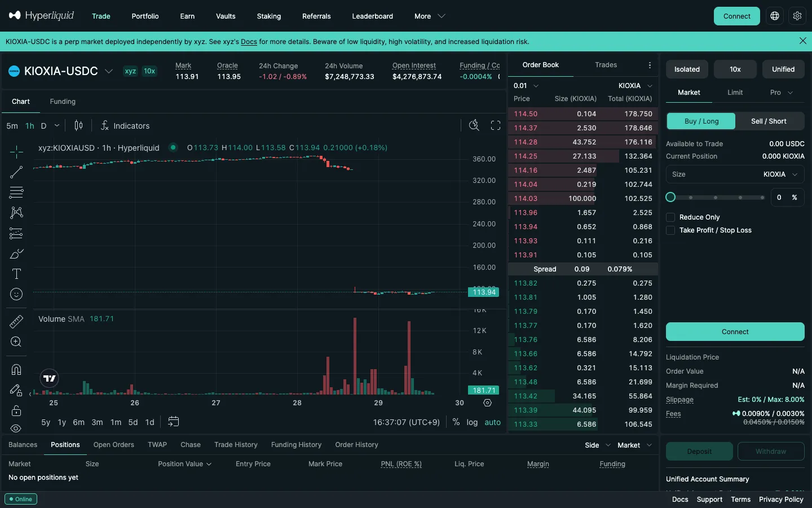812x508 pixels.
Task: Select the Limit order tab
Action: click(735, 93)
